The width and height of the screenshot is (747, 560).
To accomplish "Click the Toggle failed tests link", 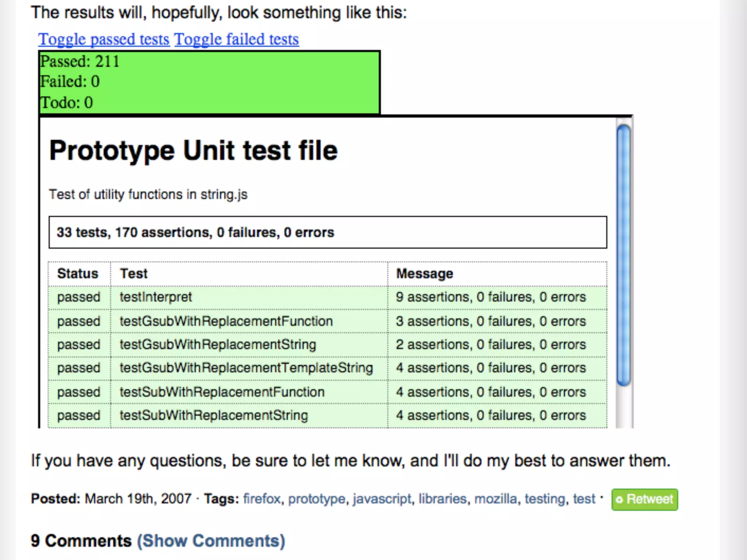I will (236, 39).
